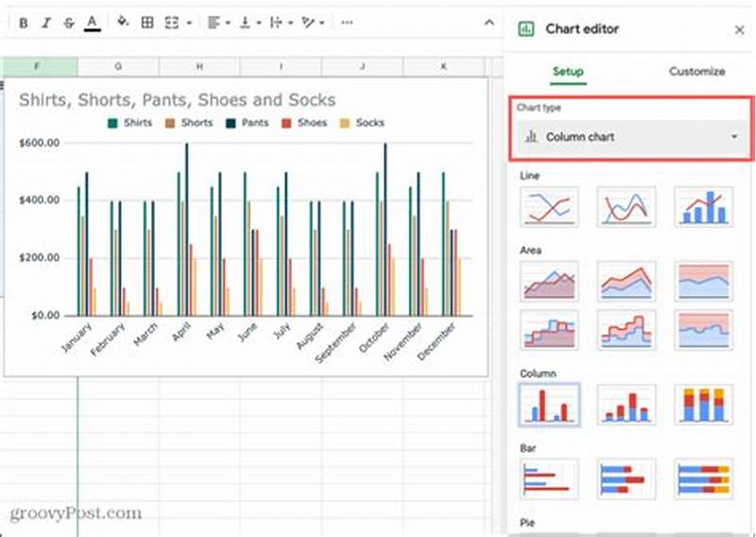Select the 100% stacked stepped area chart
This screenshot has height=537, width=756.
[x=703, y=330]
